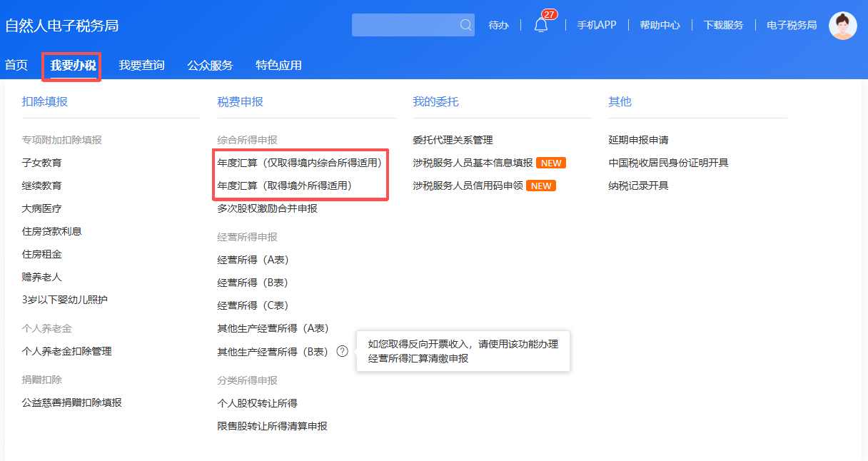Open 委托代理关系管理
Image resolution: width=868 pixels, height=461 pixels.
click(x=453, y=140)
